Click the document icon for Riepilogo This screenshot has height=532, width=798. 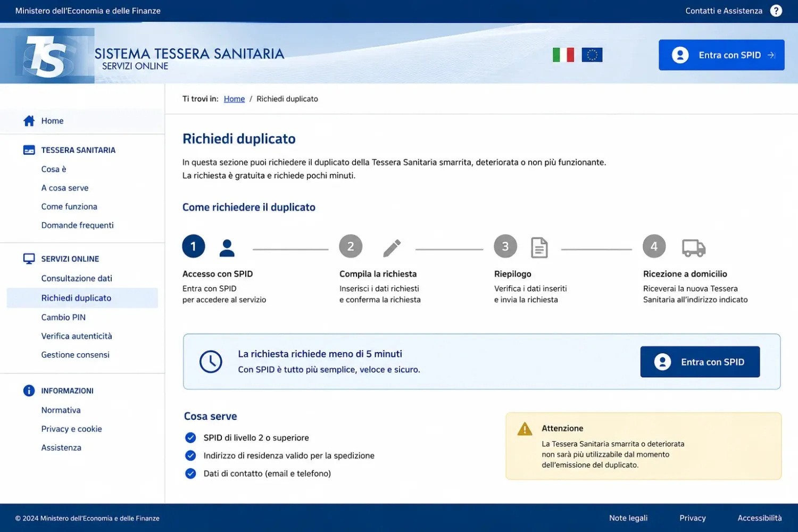tap(539, 248)
